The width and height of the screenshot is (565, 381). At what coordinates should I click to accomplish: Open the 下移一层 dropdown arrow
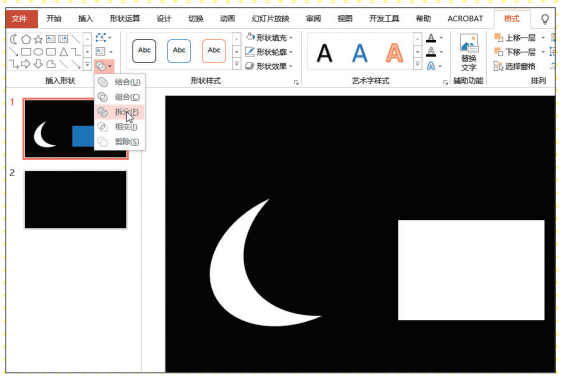pos(543,52)
